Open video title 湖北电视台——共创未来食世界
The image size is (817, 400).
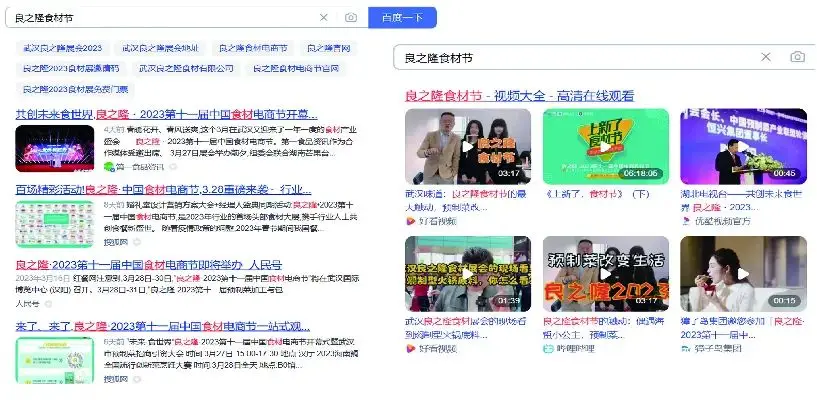pyautogui.click(x=741, y=201)
